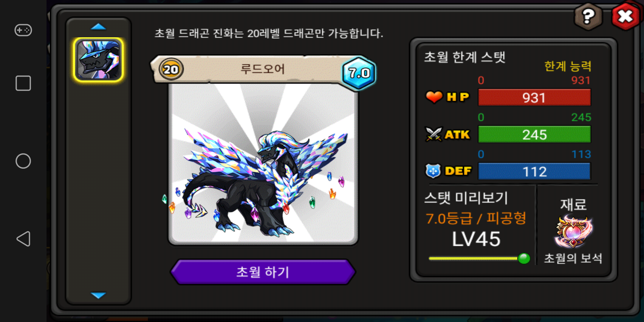Viewport: 644px width, 322px height.
Task: Tap the blue DEF bar showing 112
Action: [534, 171]
